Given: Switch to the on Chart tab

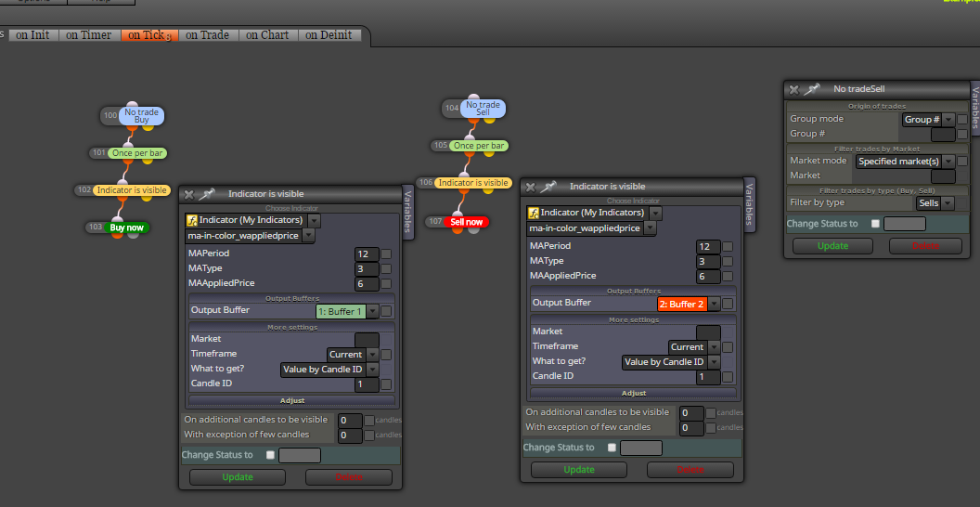Looking at the screenshot, I should point(268,35).
